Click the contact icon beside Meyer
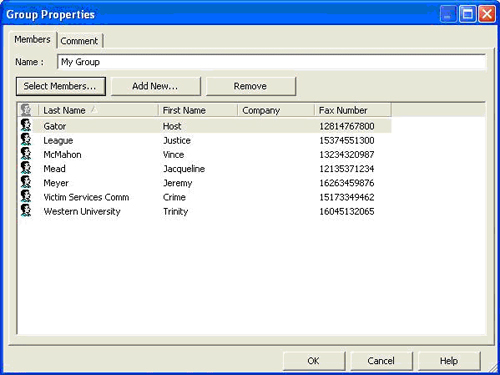The width and height of the screenshot is (500, 375). click(26, 182)
